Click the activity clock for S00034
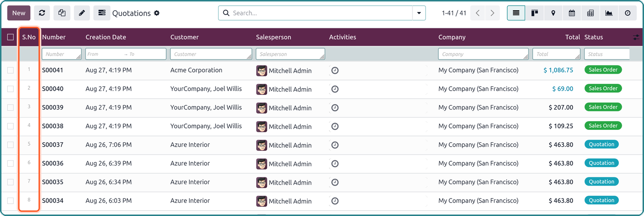 coord(335,201)
